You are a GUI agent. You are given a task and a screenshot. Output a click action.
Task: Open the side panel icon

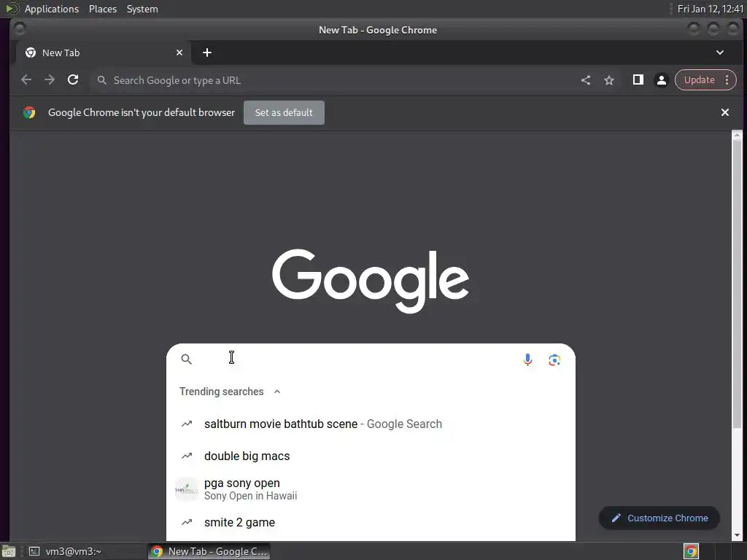click(638, 80)
